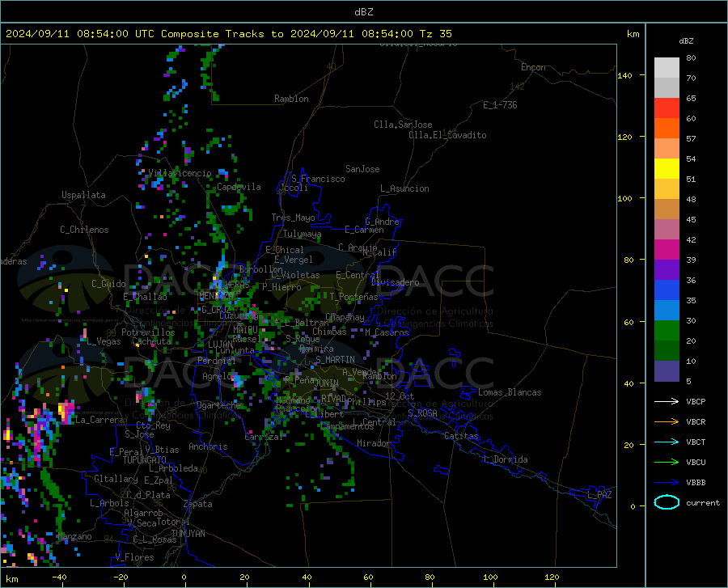
Task: Click the JUNIN city label
Action: 327,383
